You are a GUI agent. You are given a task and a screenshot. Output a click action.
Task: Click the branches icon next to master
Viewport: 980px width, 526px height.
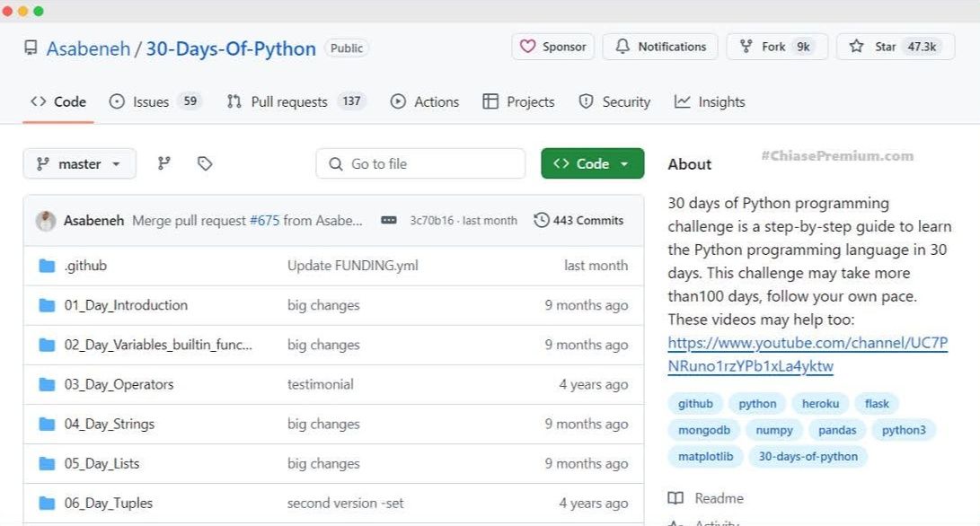pyautogui.click(x=163, y=163)
